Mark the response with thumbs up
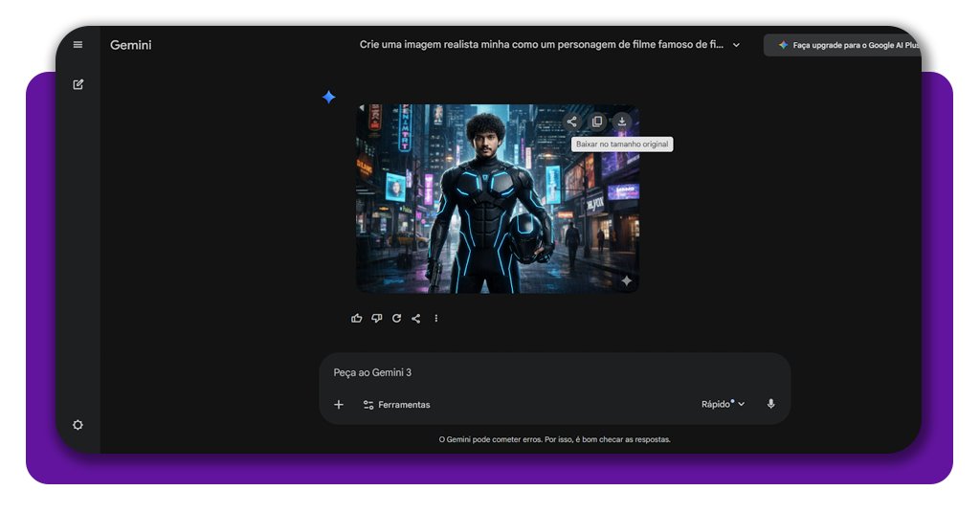980x513 pixels. [x=357, y=319]
